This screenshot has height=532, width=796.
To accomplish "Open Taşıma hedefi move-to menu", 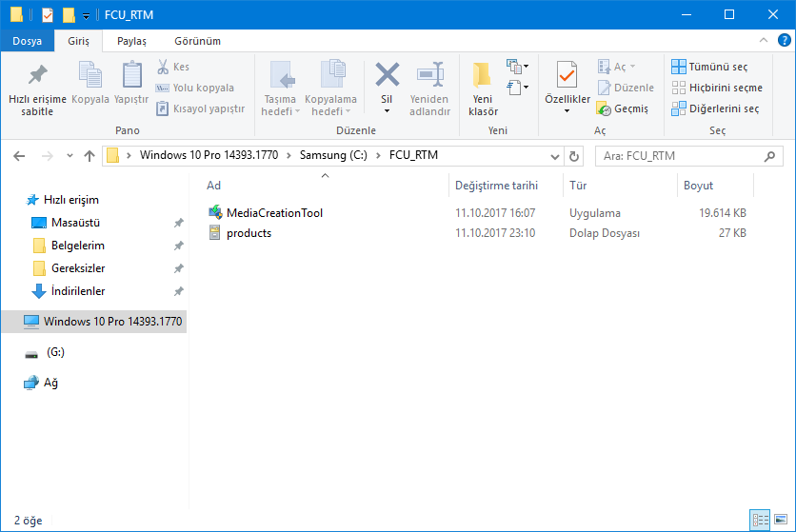I will point(280,89).
